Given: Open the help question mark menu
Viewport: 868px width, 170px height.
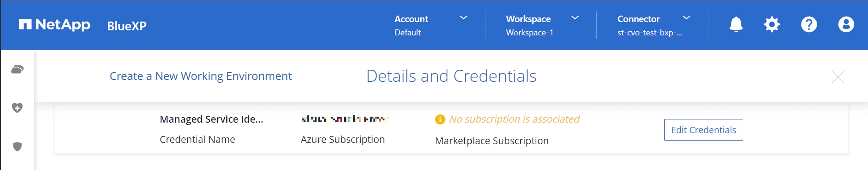Looking at the screenshot, I should point(809,24).
